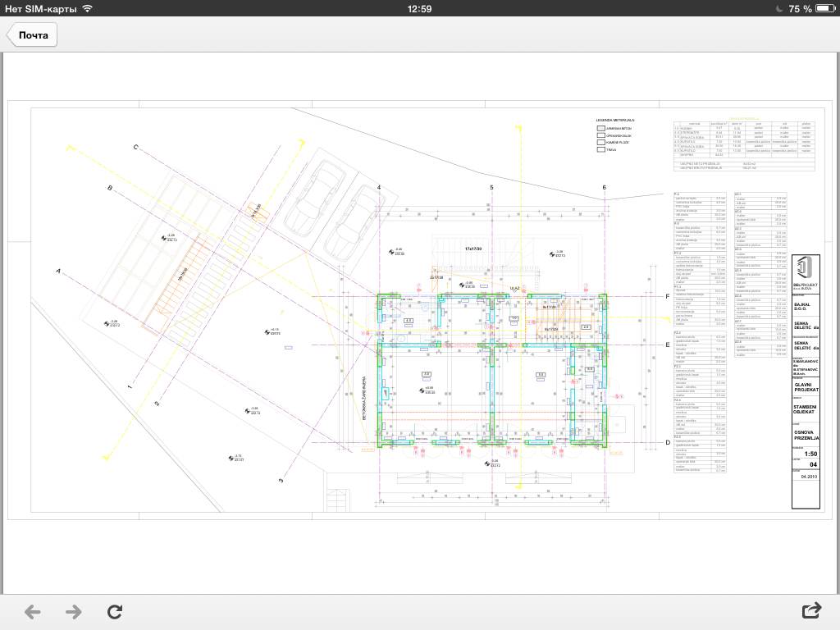840x630 pixels.
Task: Tap the battery indicator icon
Action: click(x=825, y=8)
